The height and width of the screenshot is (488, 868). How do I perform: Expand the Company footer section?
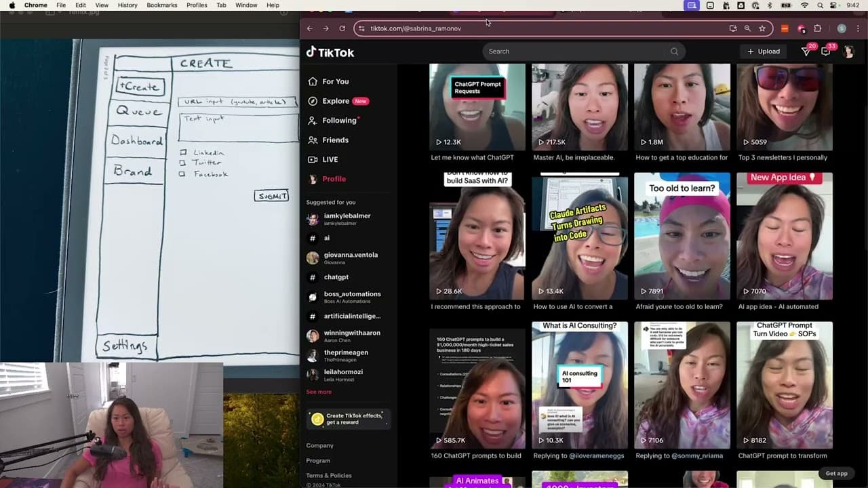click(x=319, y=445)
